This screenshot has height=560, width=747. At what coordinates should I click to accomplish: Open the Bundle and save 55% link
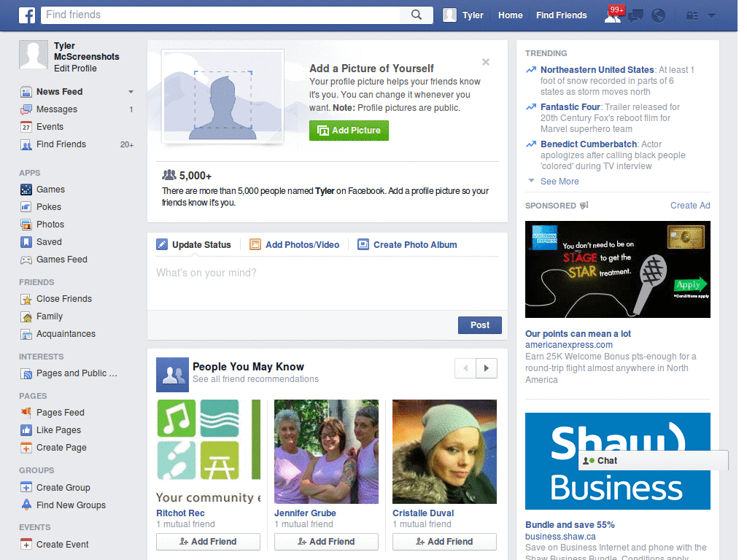coord(570,525)
